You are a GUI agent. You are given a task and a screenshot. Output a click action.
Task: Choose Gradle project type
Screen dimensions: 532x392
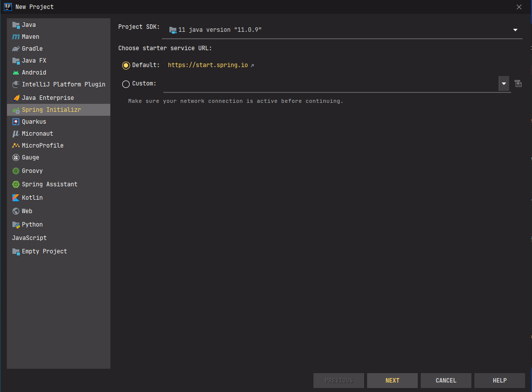pos(59,49)
